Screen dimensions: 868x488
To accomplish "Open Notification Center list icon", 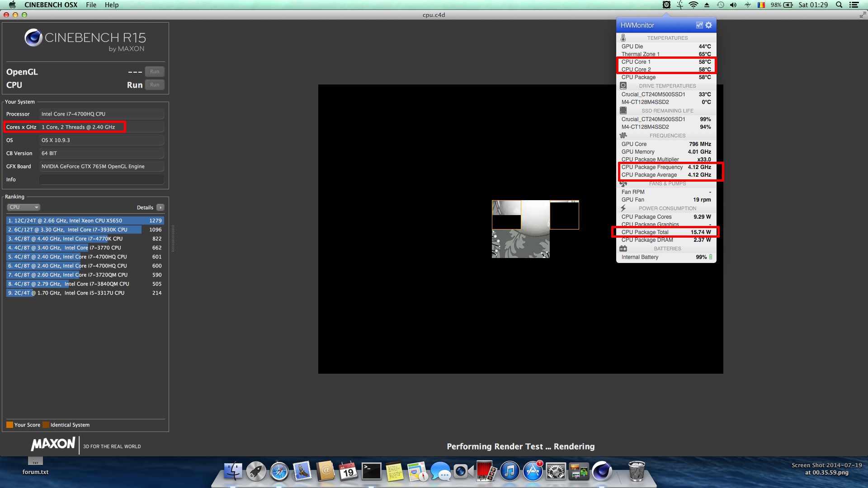I will [854, 5].
